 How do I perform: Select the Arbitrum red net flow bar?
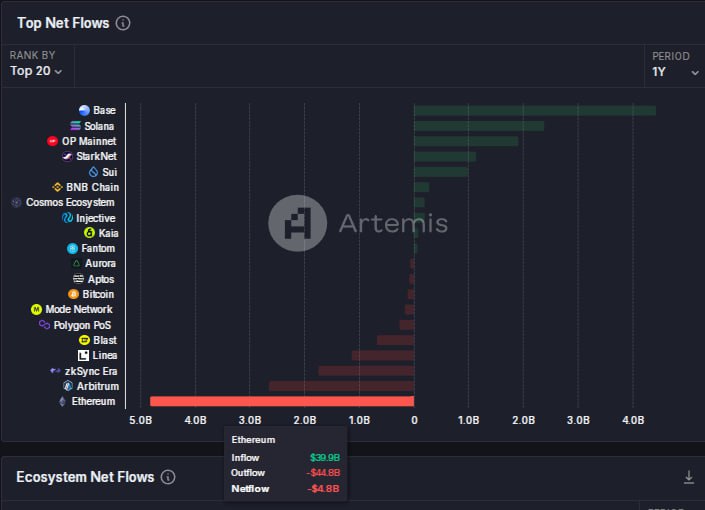click(x=341, y=386)
